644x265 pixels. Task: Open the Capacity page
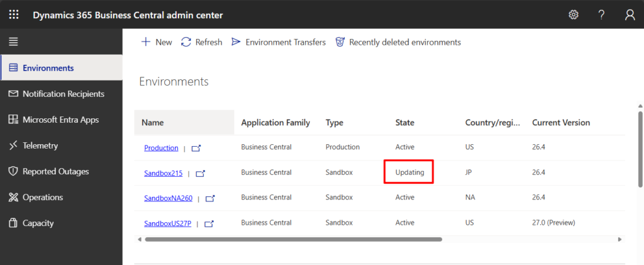[x=38, y=223]
